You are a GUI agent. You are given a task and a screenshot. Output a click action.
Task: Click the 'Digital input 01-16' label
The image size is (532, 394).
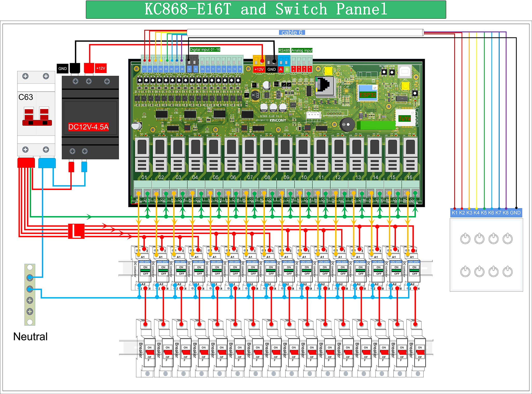pos(205,49)
